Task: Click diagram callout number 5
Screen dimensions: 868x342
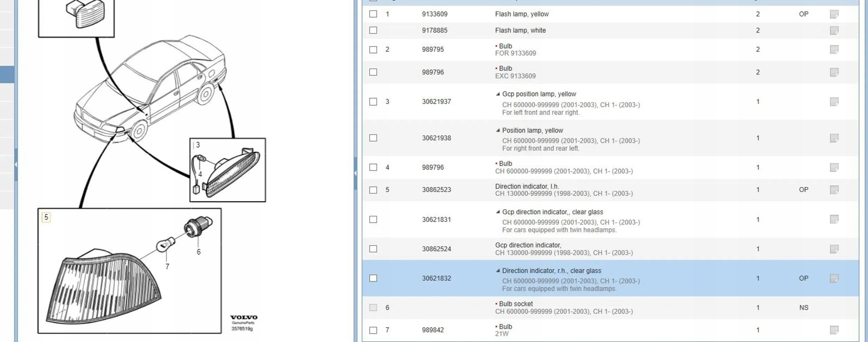Action: 46,217
